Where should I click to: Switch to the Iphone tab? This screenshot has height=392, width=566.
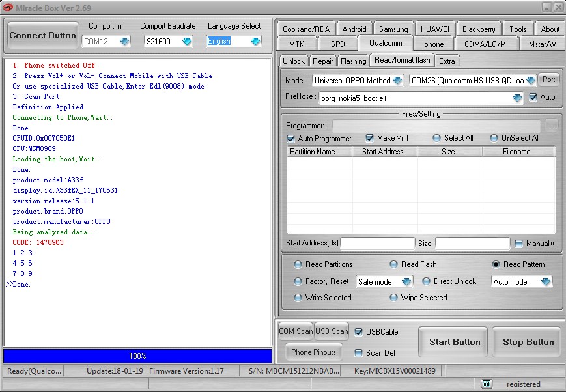click(432, 44)
